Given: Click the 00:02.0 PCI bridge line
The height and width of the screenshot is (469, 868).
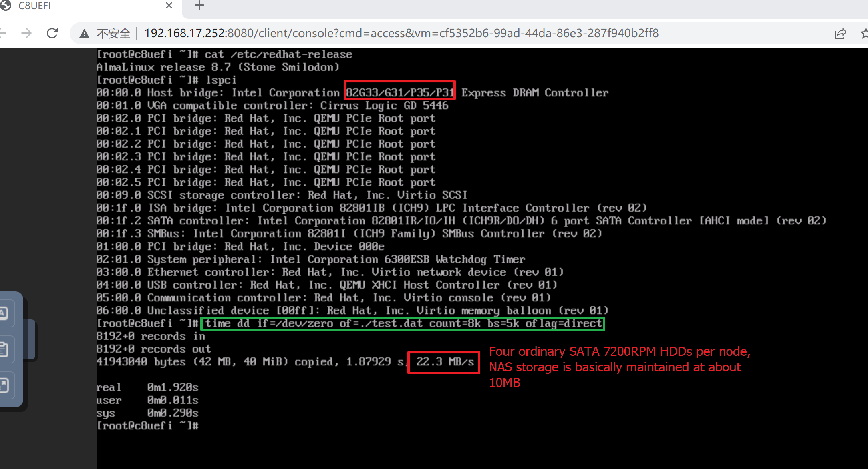Looking at the screenshot, I should [x=266, y=118].
